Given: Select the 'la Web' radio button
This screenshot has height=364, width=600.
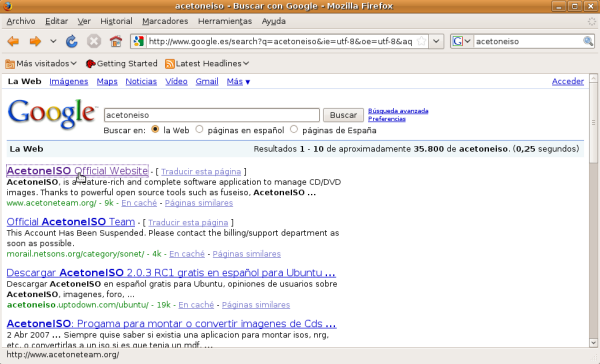Looking at the screenshot, I should pyautogui.click(x=155, y=129).
